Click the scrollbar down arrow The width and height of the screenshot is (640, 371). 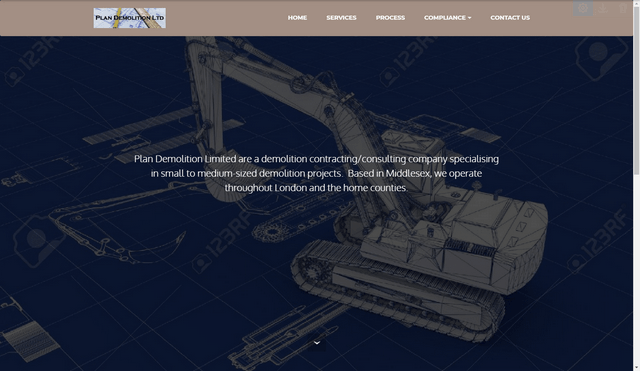point(636,368)
